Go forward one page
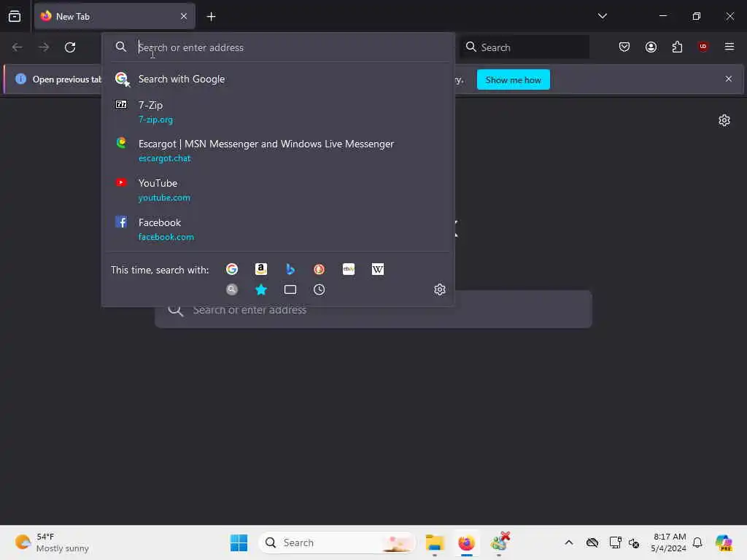 44,47
